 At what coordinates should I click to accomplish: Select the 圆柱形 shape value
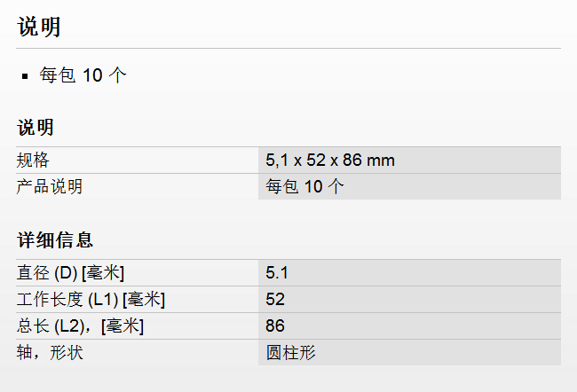tap(290, 352)
